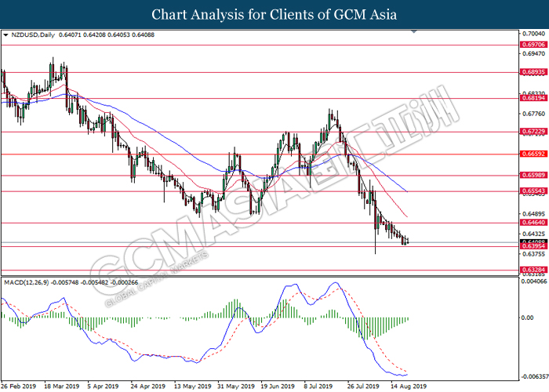Click the 19 Jun 2019 date label
This screenshot has width=549, height=392.
pyautogui.click(x=278, y=387)
